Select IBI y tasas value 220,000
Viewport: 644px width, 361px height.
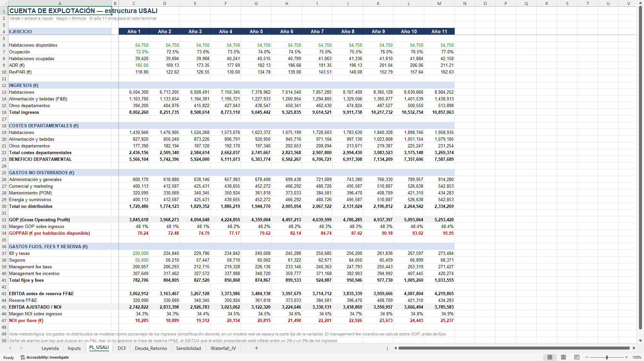(x=134, y=253)
